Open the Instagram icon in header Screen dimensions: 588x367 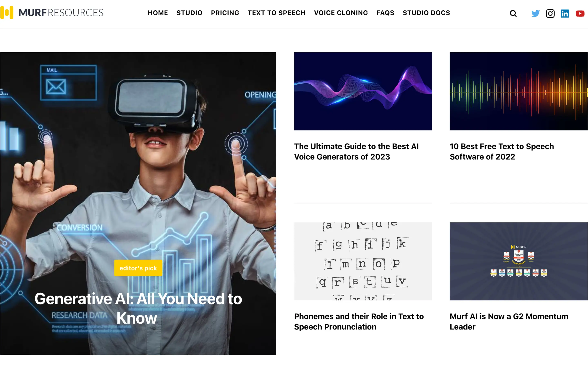tap(550, 13)
